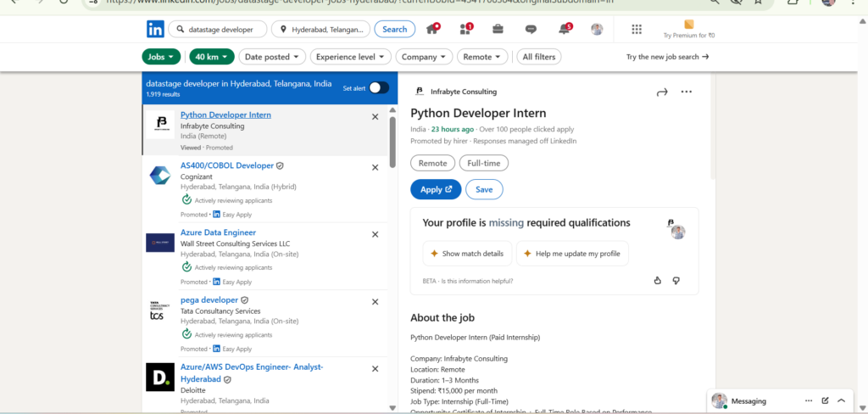Expand the Messaging overlay chevron
The image size is (868, 414).
tap(842, 400)
